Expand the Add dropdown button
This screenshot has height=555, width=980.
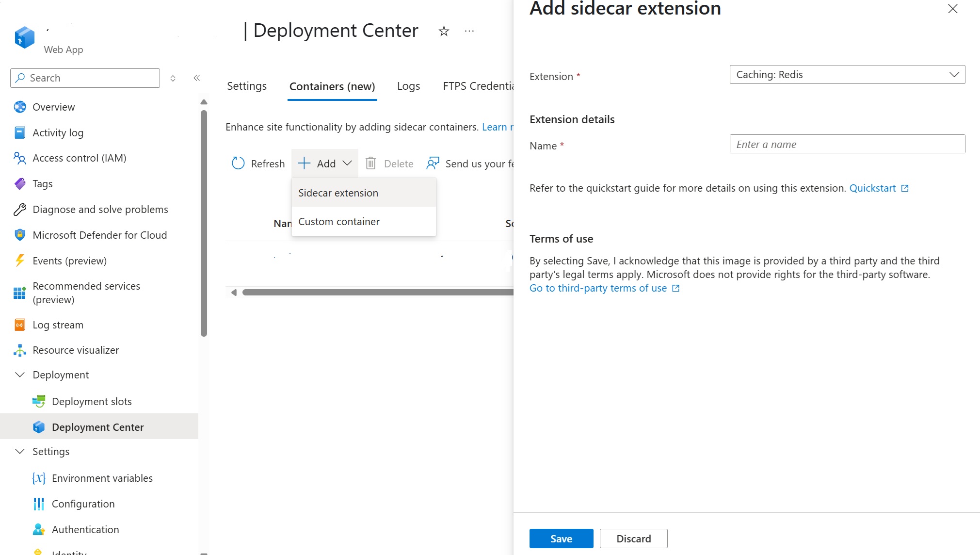(x=325, y=163)
